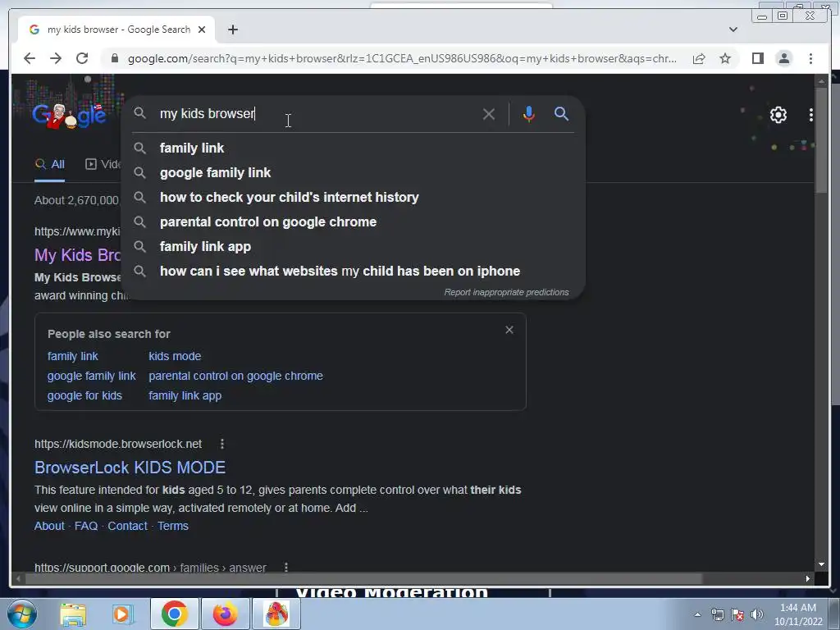Open 'BrowserLock KIDS MODE' result

130,467
